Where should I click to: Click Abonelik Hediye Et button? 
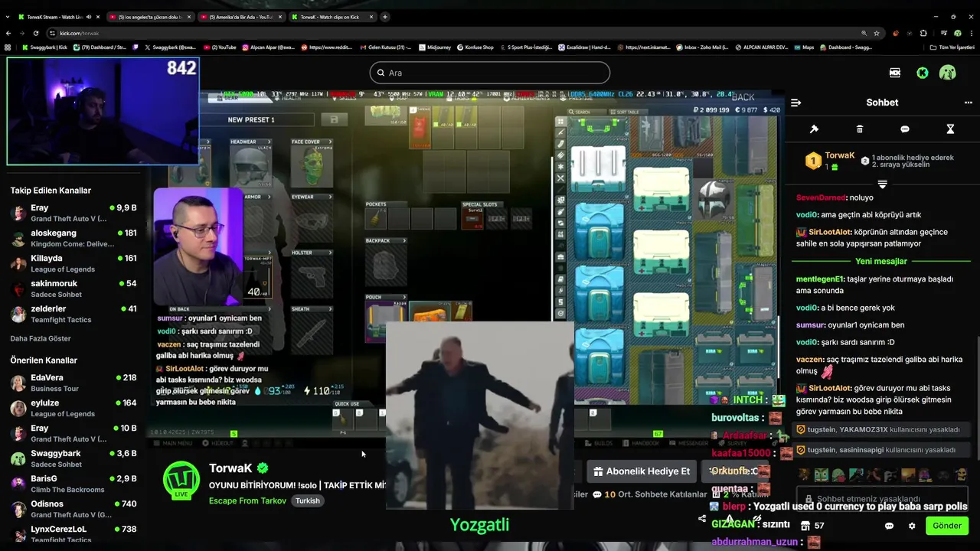coord(642,471)
